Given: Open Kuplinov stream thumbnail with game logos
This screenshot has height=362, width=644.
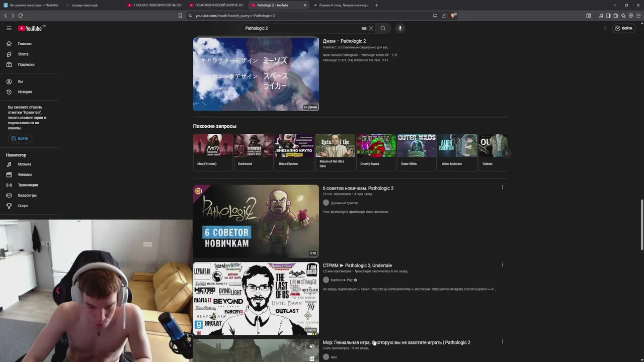Looking at the screenshot, I should pyautogui.click(x=256, y=299).
